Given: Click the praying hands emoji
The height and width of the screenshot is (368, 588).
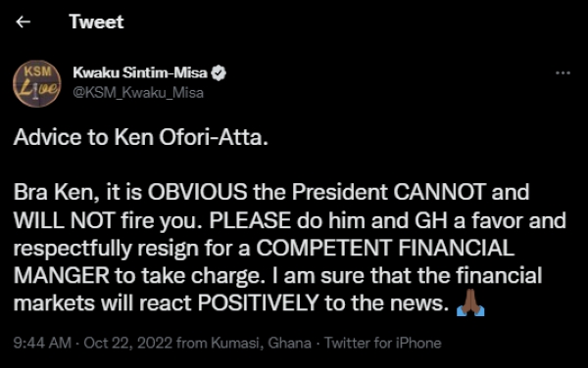Looking at the screenshot, I should (x=470, y=302).
